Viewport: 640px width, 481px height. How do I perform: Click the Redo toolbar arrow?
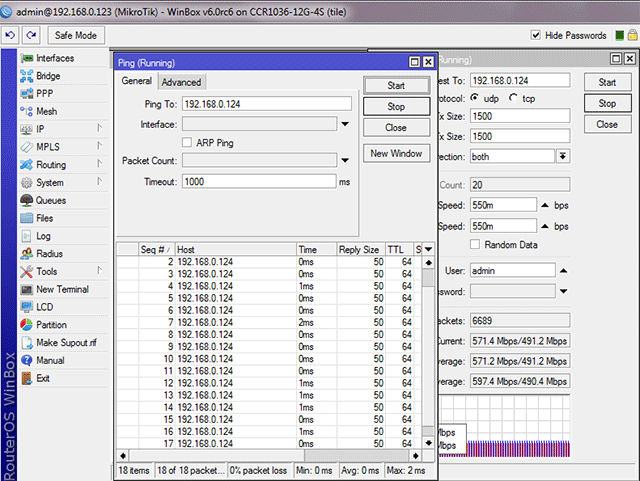[31, 36]
